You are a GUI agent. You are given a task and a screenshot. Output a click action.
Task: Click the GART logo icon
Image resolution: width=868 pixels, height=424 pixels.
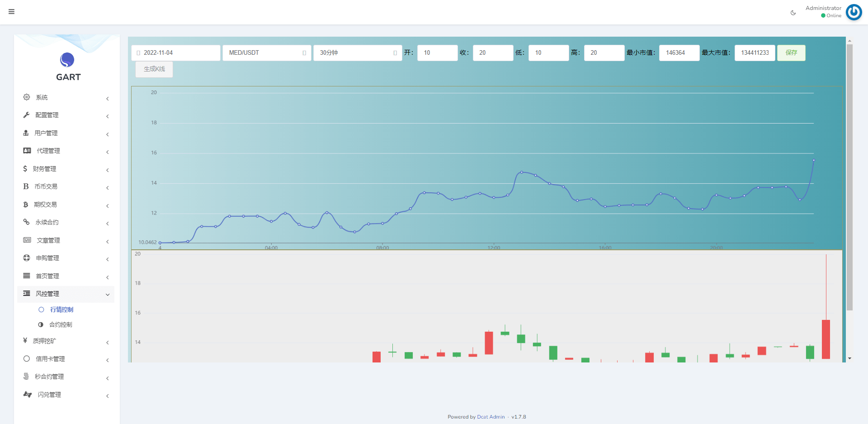(67, 60)
